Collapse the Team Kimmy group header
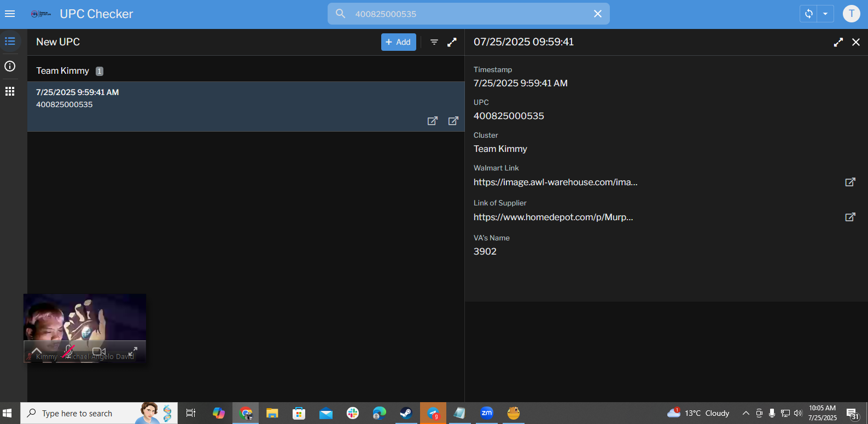Image resolution: width=868 pixels, height=424 pixels. 63,70
